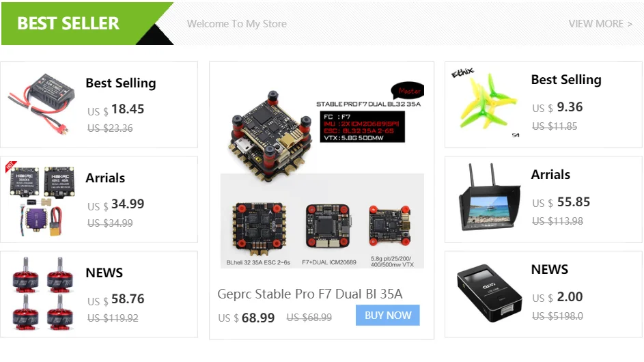Open the Best Selling US $9.36 listing
644x362 pixels.
[544, 105]
